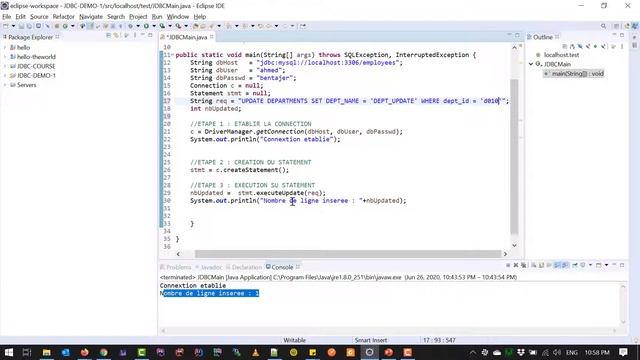Viewport: 640px width, 360px height.
Task: Click the volume speaker tray icon
Action: [557, 352]
